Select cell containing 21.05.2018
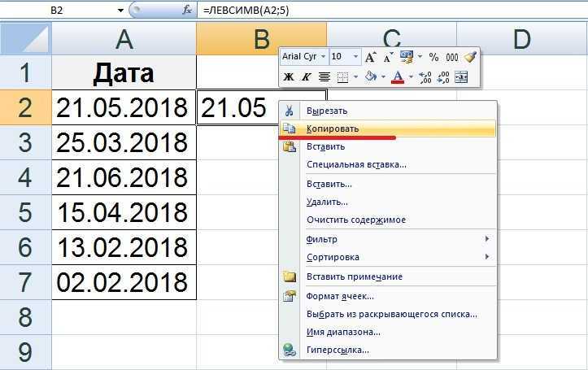The height and width of the screenshot is (370, 588). 124,107
